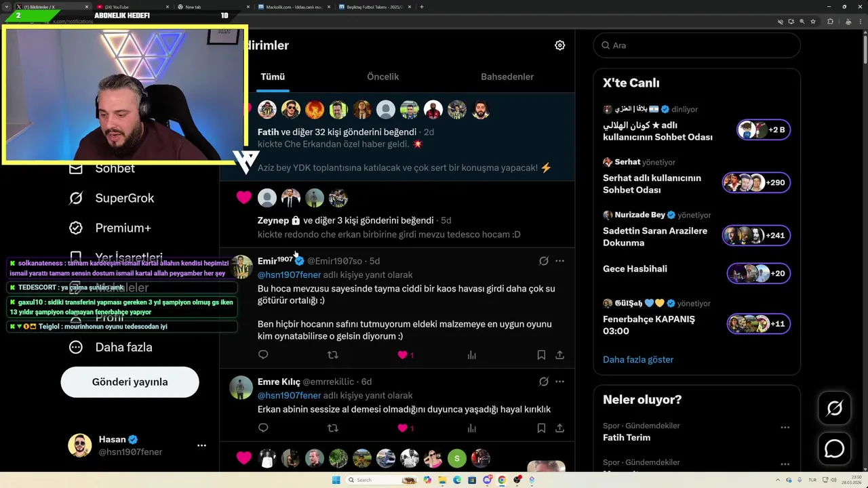This screenshot has height=488, width=868.
Task: Open notification settings gear icon
Action: [x=559, y=45]
